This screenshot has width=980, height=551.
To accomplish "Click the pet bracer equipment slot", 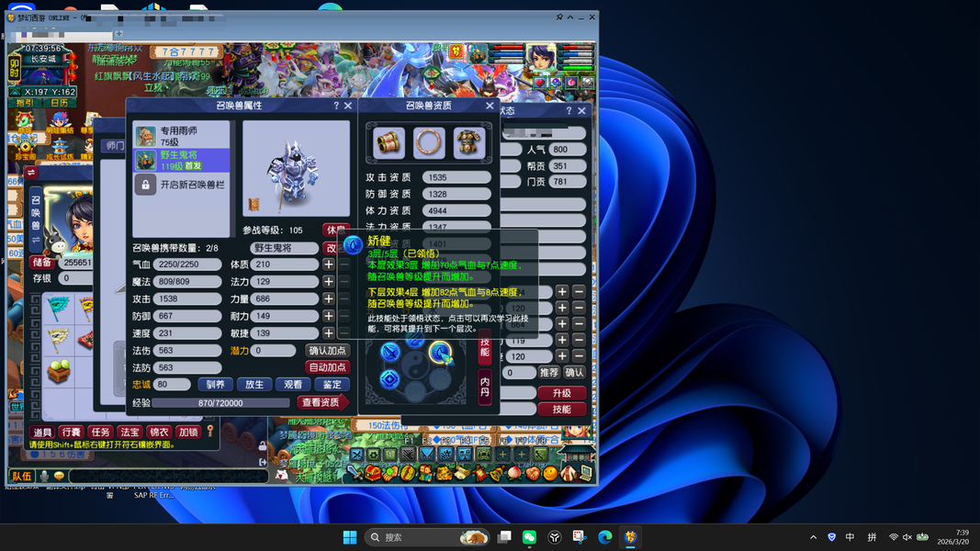I will (389, 142).
